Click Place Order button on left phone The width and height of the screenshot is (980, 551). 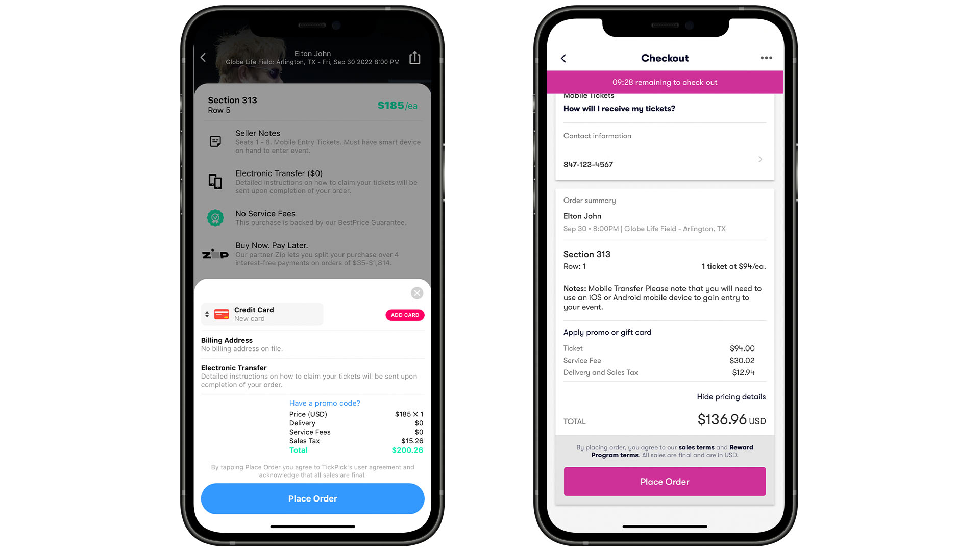(312, 498)
